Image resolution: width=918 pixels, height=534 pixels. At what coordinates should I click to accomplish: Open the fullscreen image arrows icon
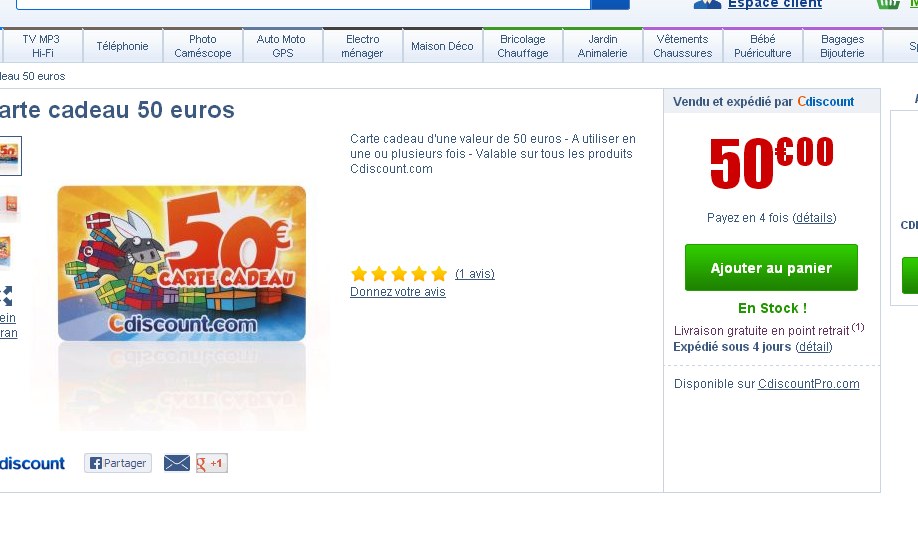coord(6,296)
